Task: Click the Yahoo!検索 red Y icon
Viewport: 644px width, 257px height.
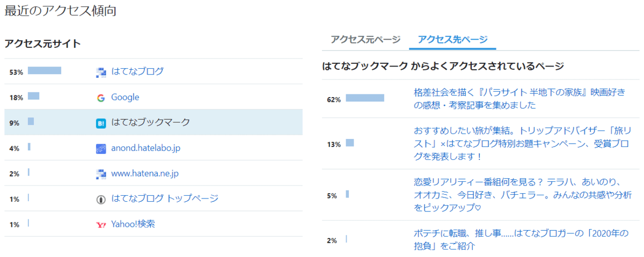Action: pos(101,225)
